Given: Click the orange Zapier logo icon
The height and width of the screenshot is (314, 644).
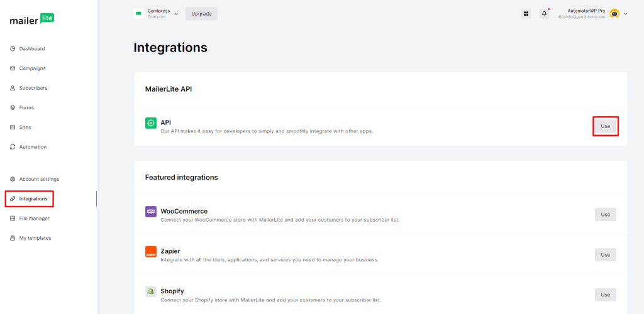Looking at the screenshot, I should click(x=151, y=252).
